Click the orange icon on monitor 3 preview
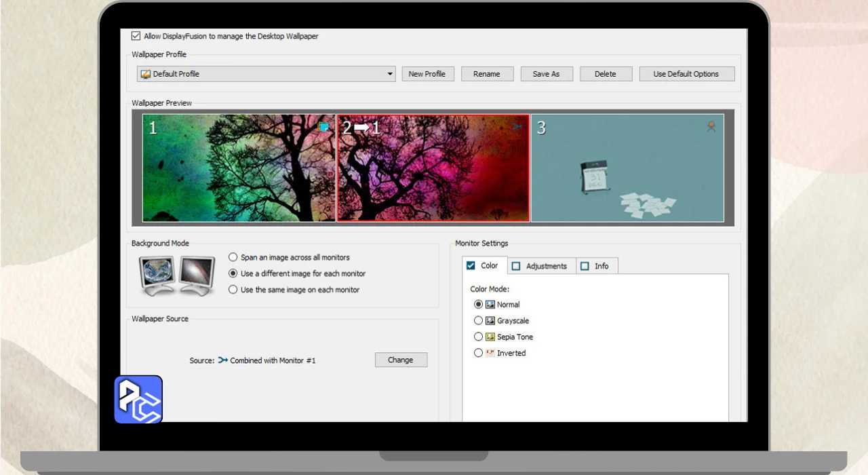This screenshot has height=475, width=868. 711,126
